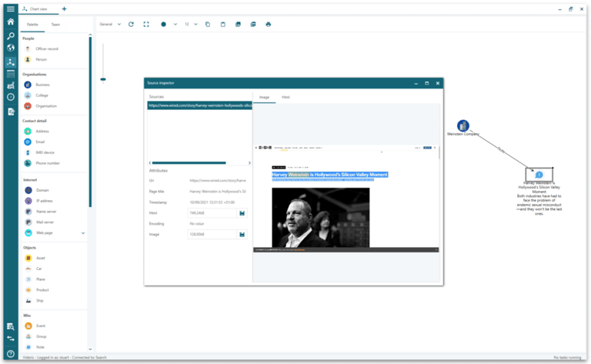Click the Sources horizontal scrollbar thumb
The image size is (591, 364).
(x=189, y=163)
